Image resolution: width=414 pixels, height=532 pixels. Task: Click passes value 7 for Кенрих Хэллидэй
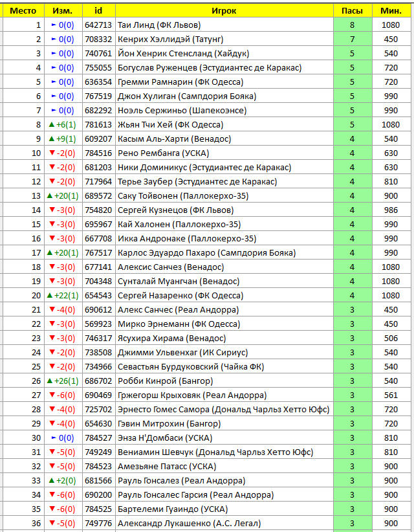(353, 39)
